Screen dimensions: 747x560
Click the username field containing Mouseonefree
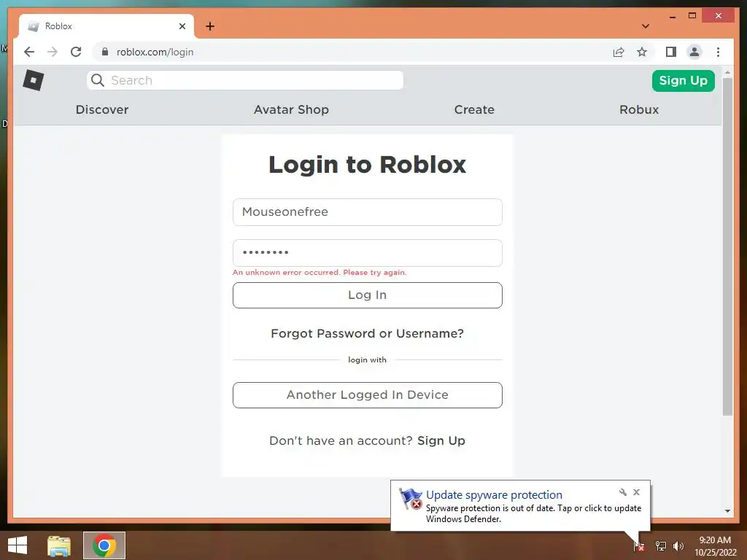click(x=368, y=212)
